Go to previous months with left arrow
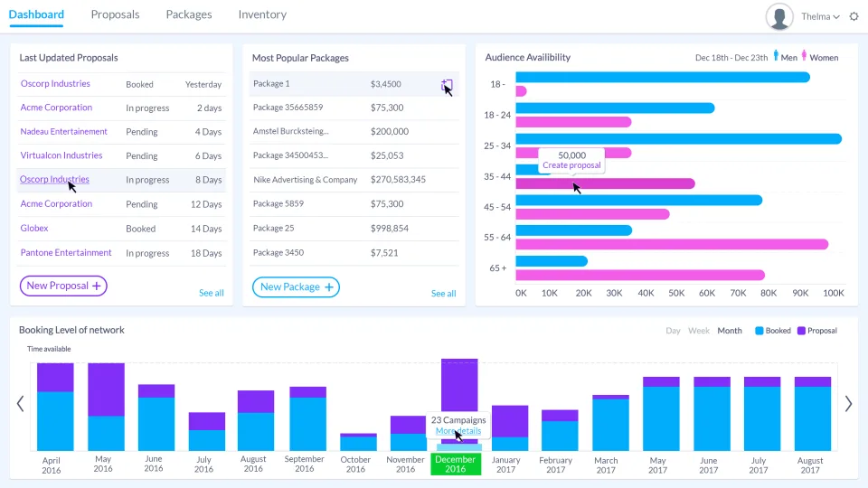Image resolution: width=868 pixels, height=488 pixels. pyautogui.click(x=21, y=404)
